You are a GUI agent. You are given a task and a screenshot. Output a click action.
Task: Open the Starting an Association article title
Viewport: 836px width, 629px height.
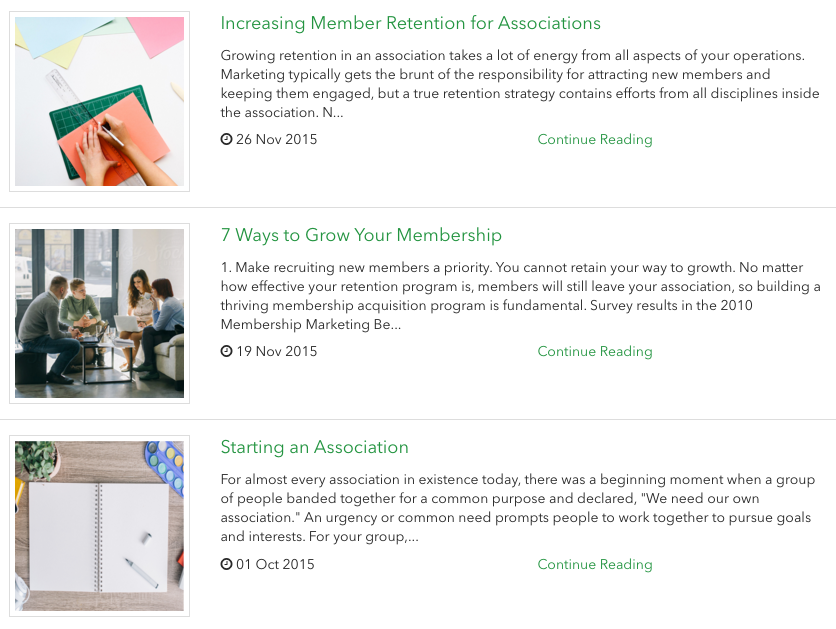(314, 447)
